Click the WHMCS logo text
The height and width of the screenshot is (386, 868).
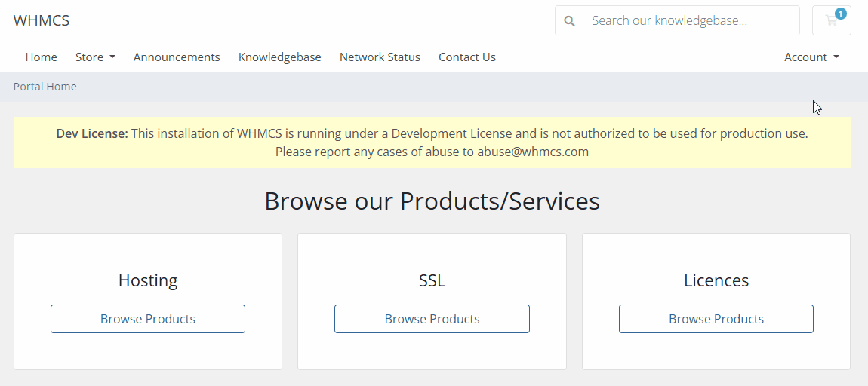tap(42, 21)
